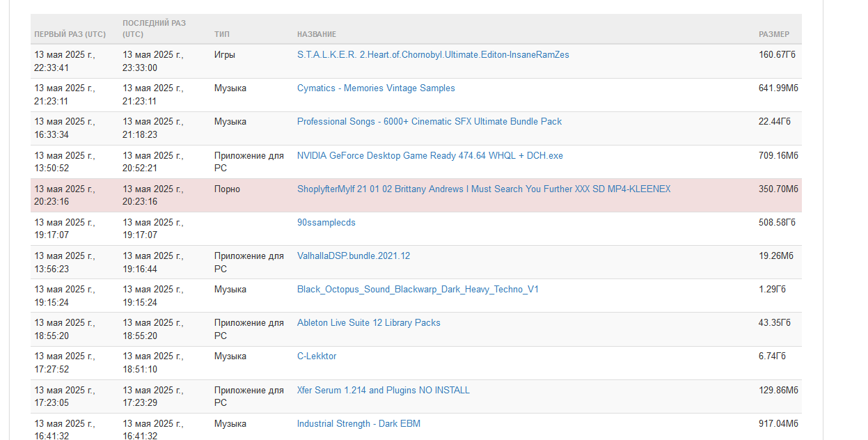Select the size value 6.74Гб

773,356
